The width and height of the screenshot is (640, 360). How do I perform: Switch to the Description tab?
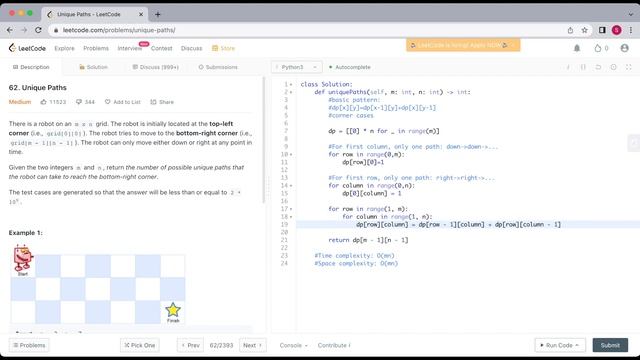pos(31,67)
